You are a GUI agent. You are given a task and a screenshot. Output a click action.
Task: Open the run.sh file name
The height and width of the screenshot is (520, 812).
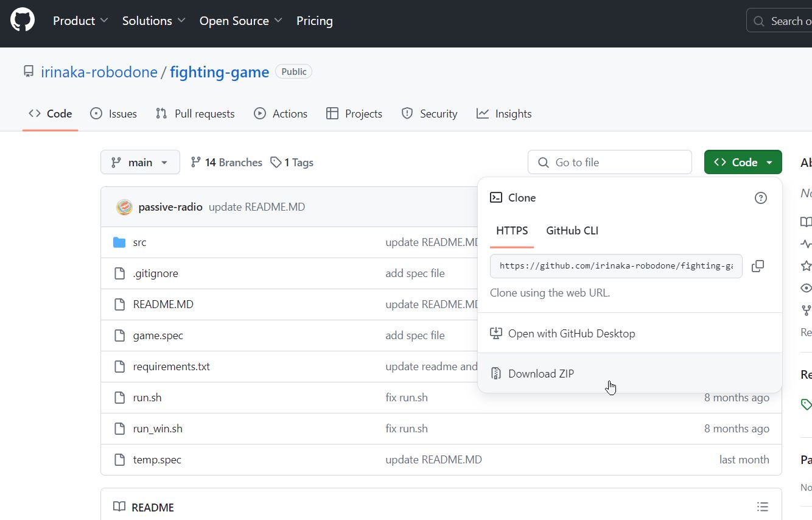(x=147, y=398)
